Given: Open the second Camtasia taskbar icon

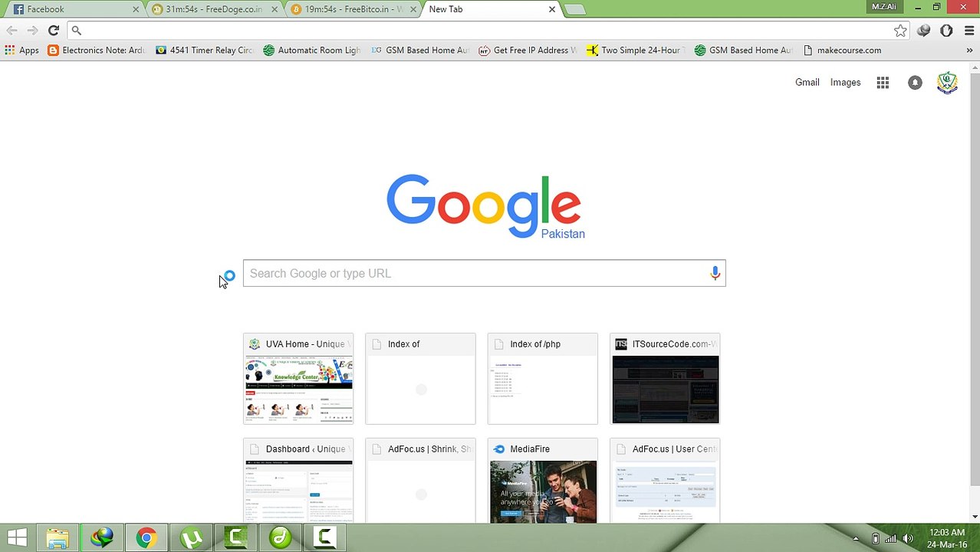Looking at the screenshot, I should tap(324, 538).
